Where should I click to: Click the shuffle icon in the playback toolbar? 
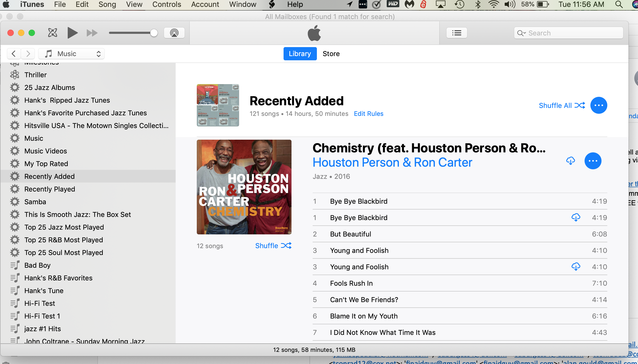52,33
